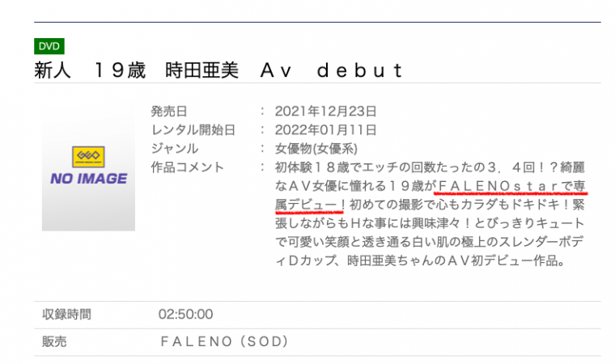Viewport: 615px width, 364px height.
Task: Select the 収録時間 row label
Action: 67,314
